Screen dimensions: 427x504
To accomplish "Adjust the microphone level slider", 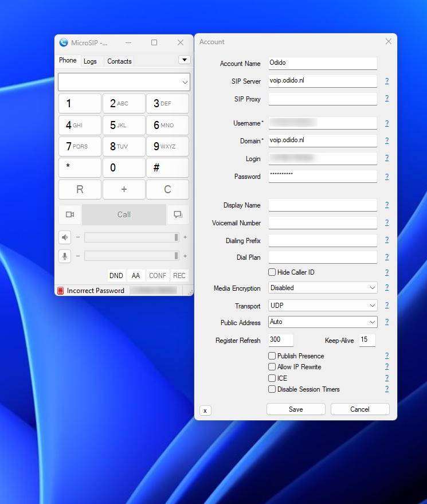I will tap(131, 256).
